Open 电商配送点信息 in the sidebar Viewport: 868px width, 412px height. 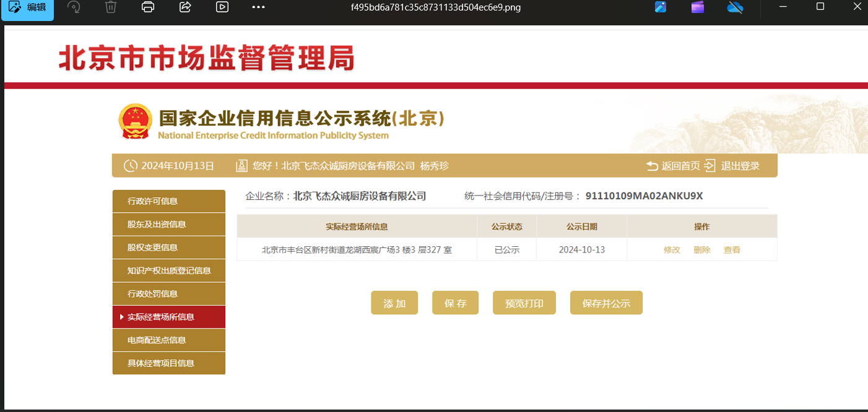[x=169, y=340]
